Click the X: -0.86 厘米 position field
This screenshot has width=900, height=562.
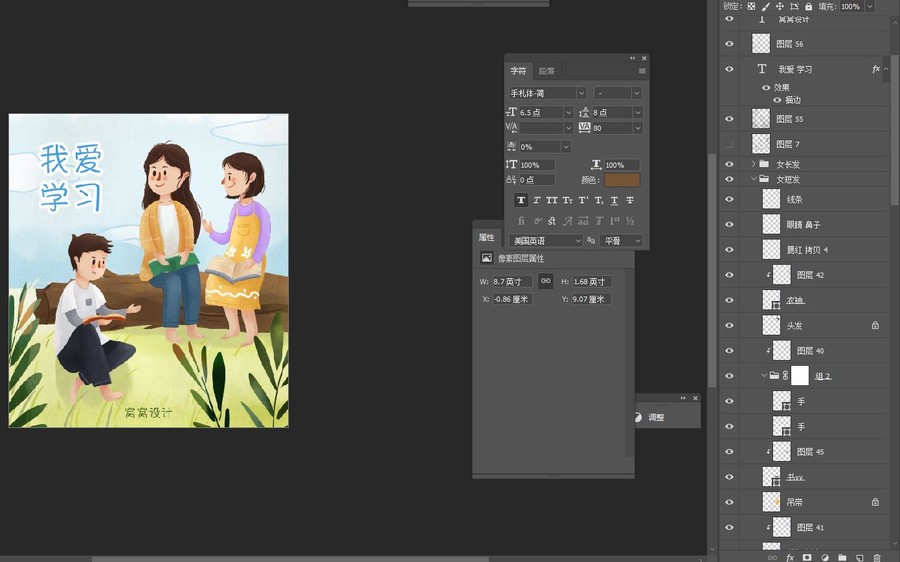[x=512, y=299]
